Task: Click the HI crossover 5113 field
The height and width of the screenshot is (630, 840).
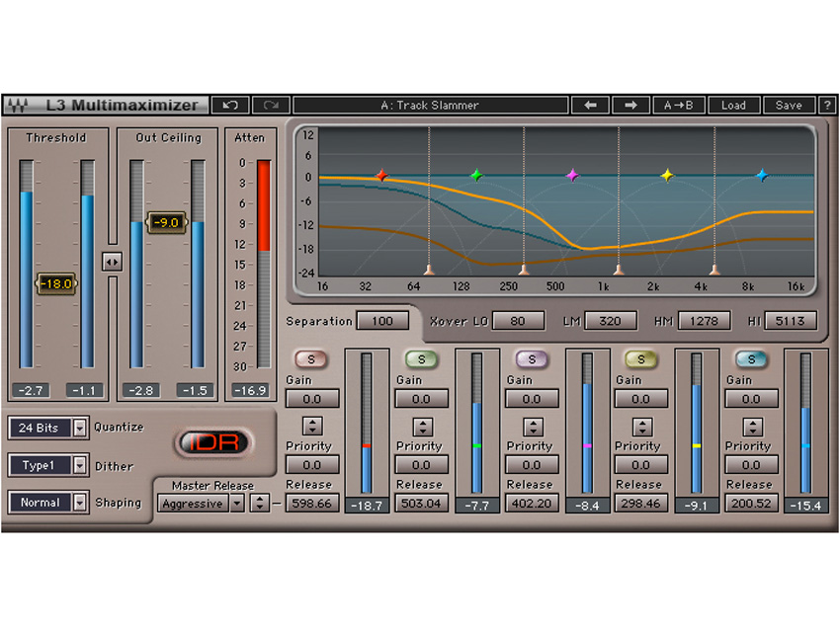Action: click(x=791, y=321)
